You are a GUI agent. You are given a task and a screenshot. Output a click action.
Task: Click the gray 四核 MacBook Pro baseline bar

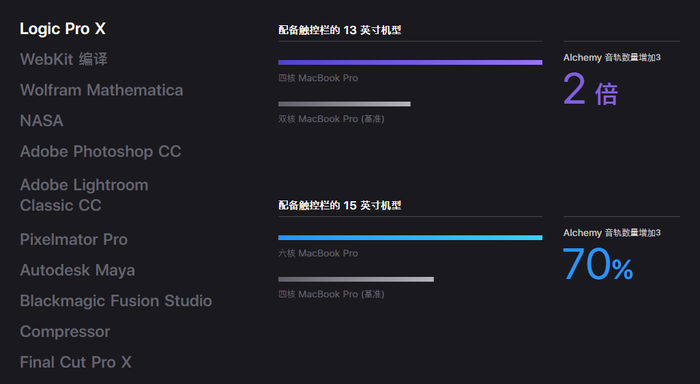click(x=356, y=279)
